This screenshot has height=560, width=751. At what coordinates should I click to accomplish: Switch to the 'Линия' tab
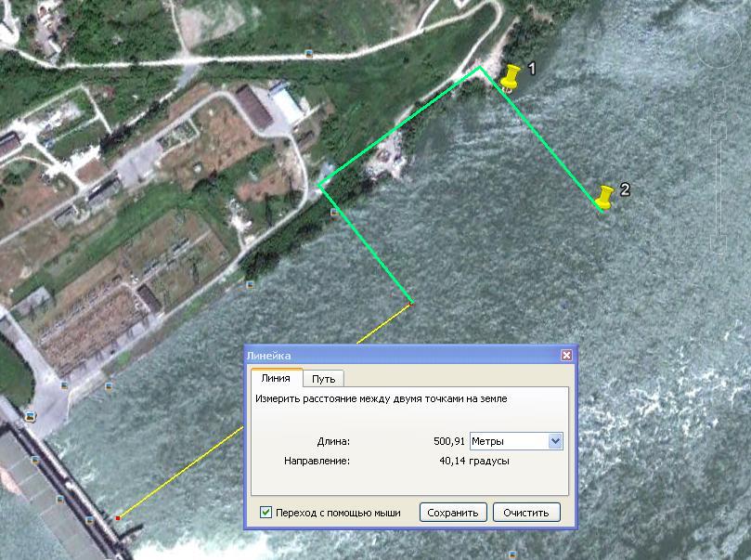pos(276,378)
